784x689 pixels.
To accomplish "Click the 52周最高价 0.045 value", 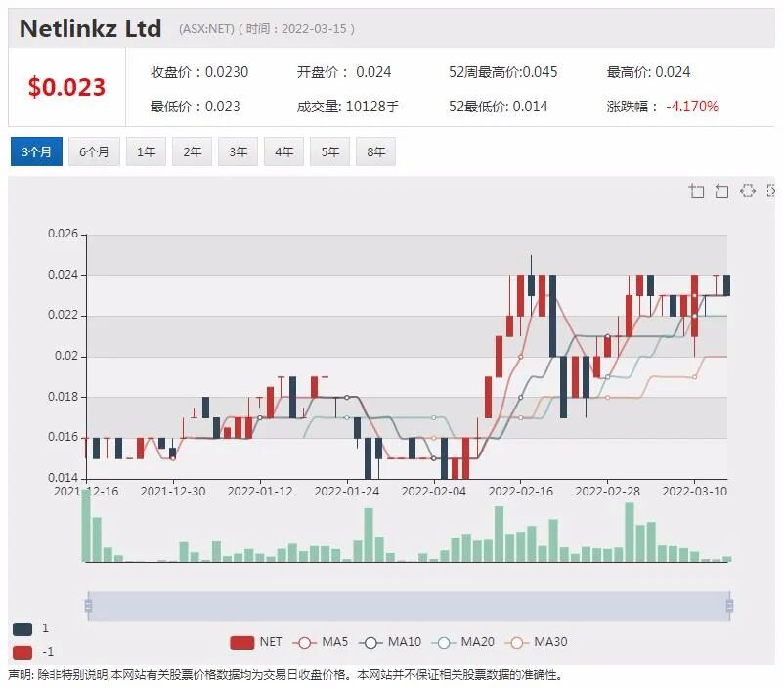I will pyautogui.click(x=503, y=72).
